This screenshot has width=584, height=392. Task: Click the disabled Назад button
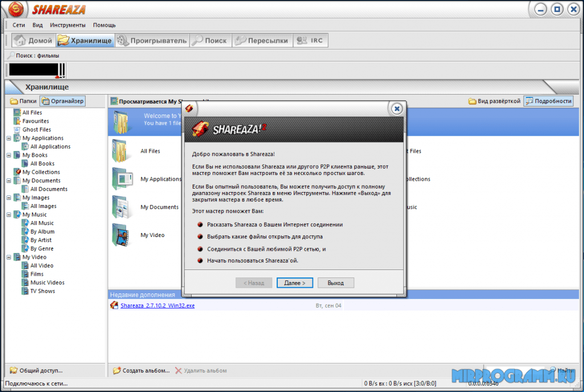(x=254, y=283)
